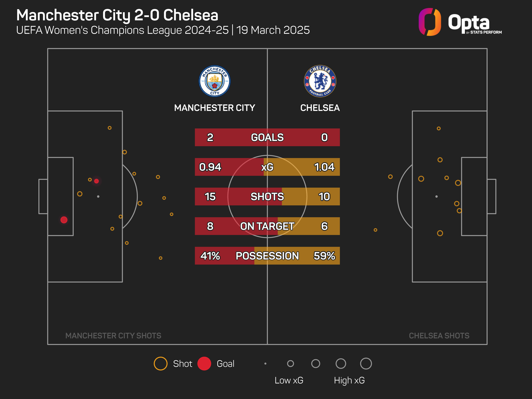Click the smallest xG legend dot
Screen dimensions: 532x399
tap(265, 363)
